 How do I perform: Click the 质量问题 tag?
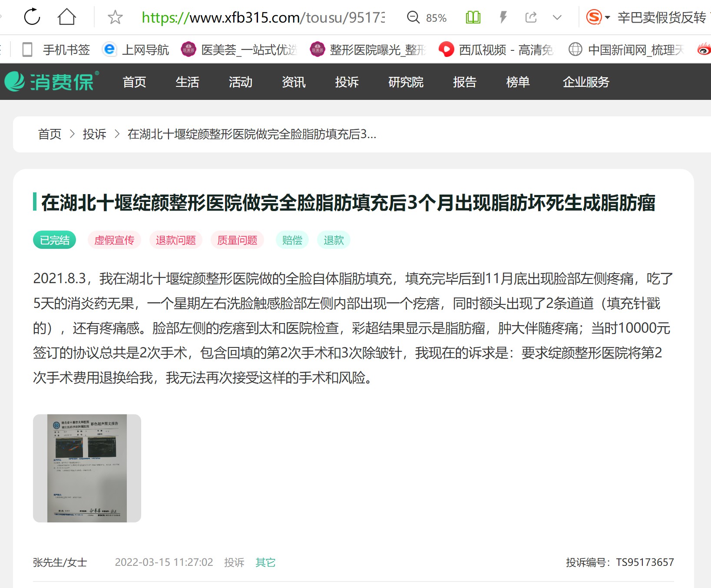tap(237, 240)
